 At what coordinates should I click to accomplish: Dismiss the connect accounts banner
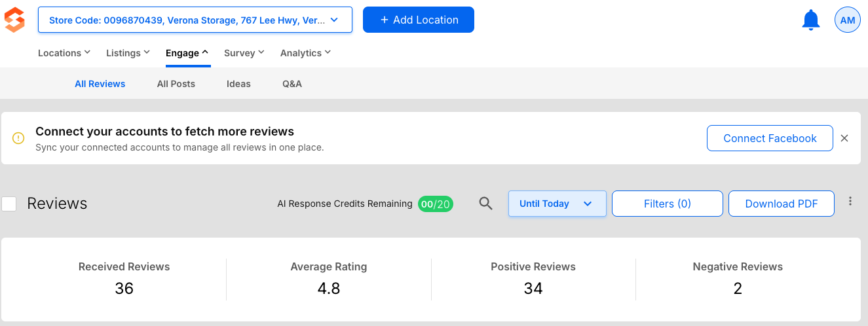click(844, 138)
